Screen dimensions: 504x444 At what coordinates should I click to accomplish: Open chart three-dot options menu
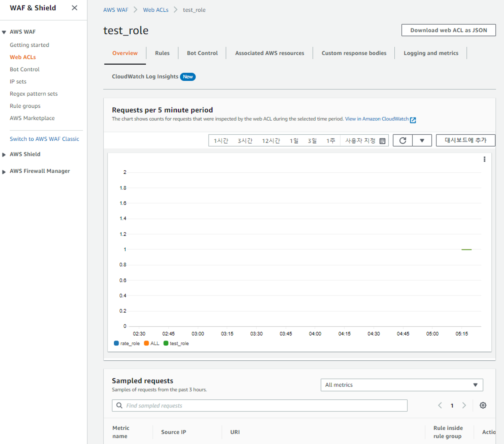(484, 159)
